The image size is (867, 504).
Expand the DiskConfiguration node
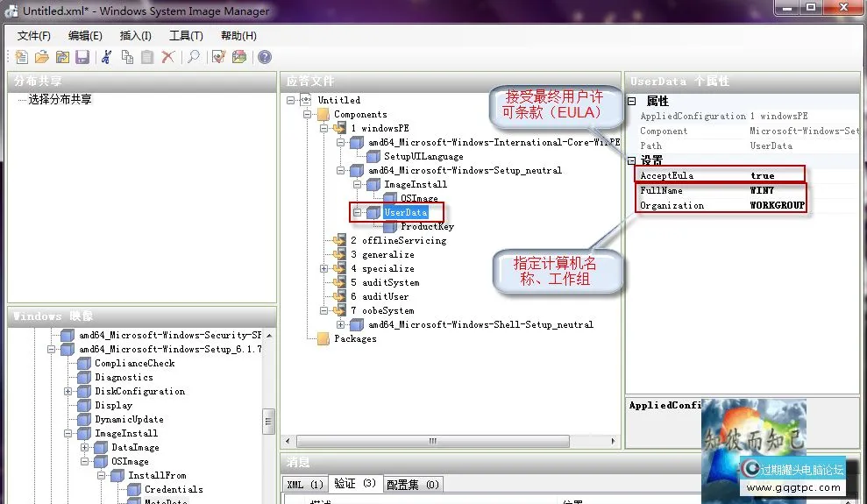(68, 391)
